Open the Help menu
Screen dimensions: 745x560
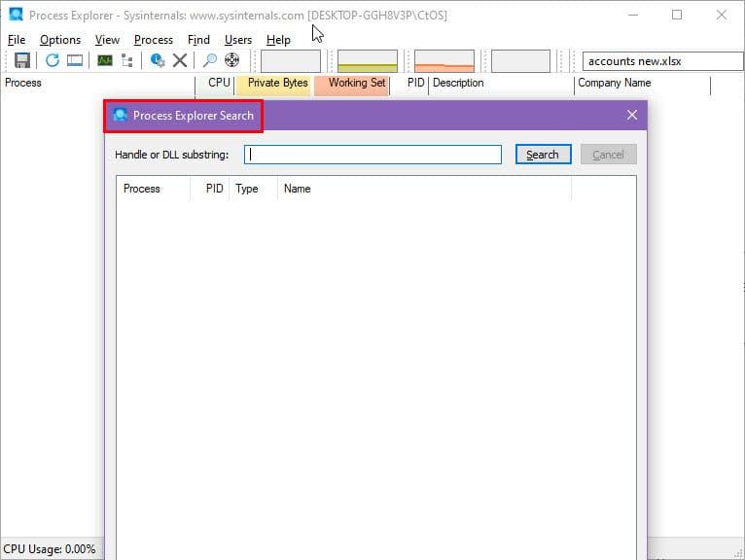[278, 40]
